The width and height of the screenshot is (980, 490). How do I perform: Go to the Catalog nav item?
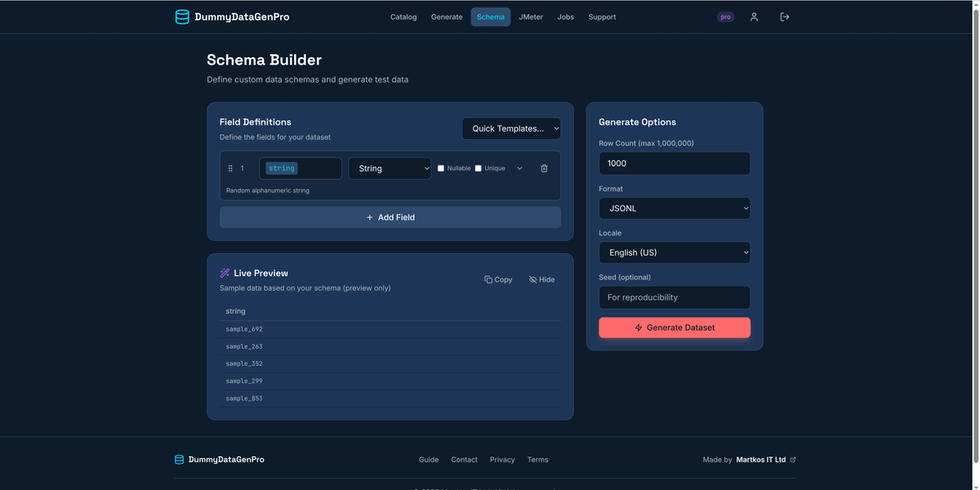tap(403, 17)
